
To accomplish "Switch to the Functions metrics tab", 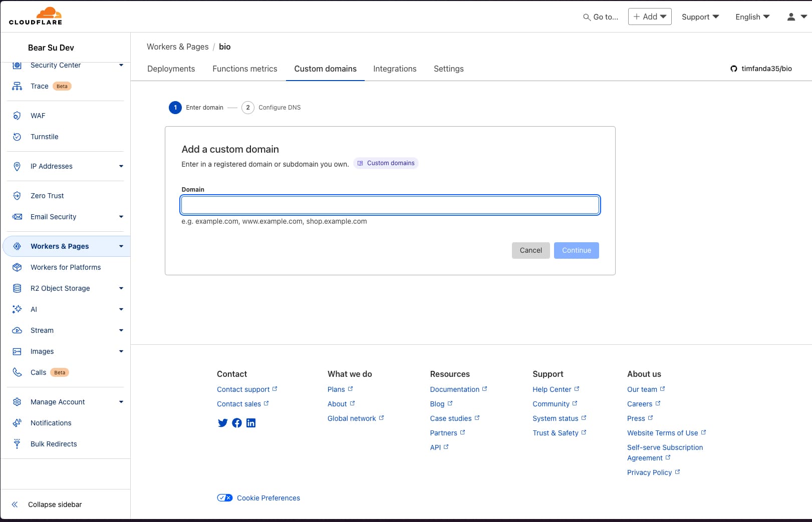I will coord(245,69).
